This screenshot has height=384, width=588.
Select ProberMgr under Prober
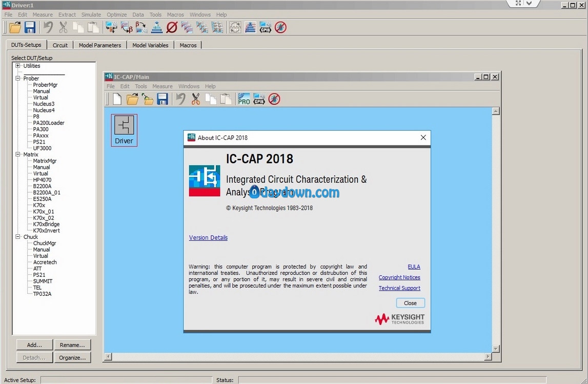pos(45,85)
